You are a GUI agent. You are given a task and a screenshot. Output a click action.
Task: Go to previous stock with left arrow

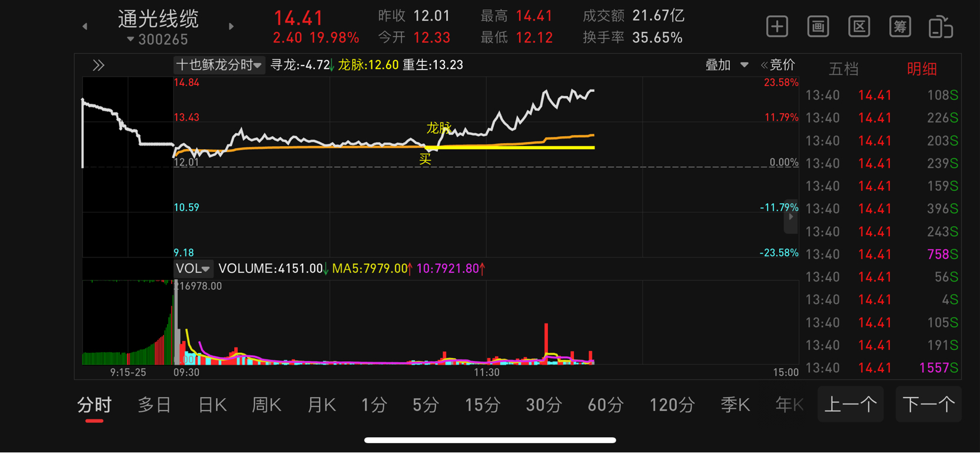tap(85, 27)
